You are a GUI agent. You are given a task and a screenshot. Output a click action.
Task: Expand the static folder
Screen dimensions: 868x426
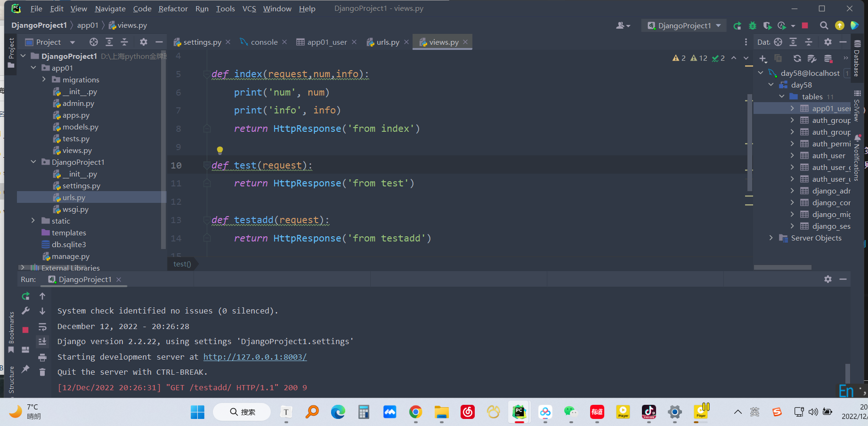[x=33, y=221]
